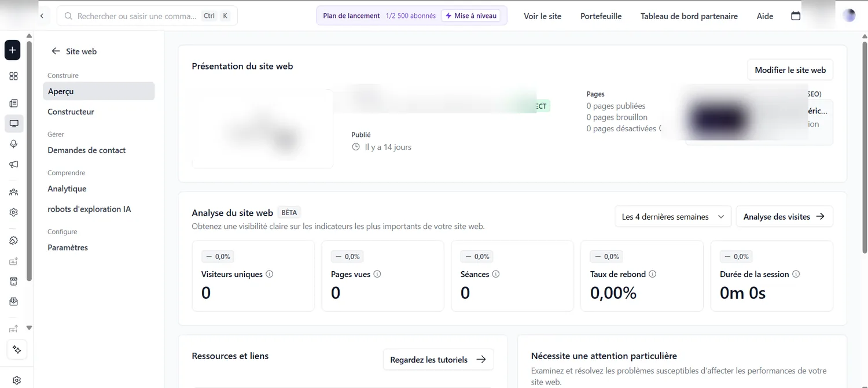Screen dimensions: 868x388
Task: Open the user avatar menu
Action: click(849, 16)
